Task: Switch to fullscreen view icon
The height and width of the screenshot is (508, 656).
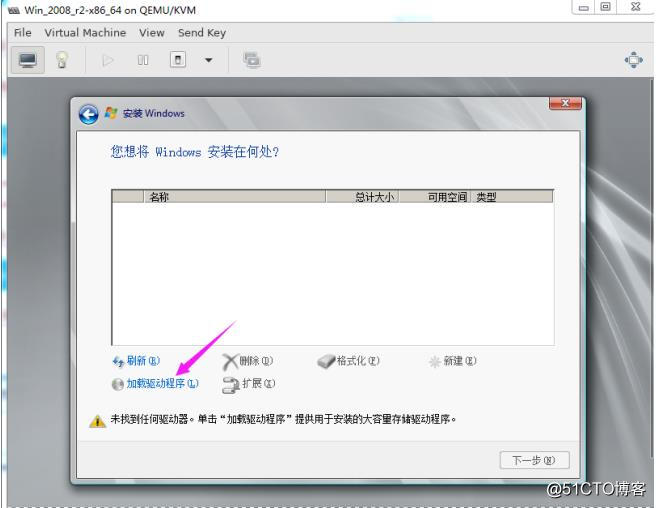Action: [634, 60]
